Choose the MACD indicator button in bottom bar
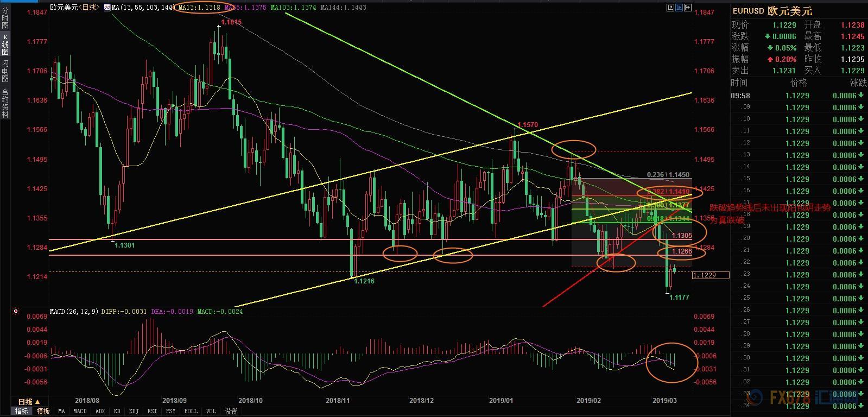This screenshot has width=868, height=417. point(80,412)
